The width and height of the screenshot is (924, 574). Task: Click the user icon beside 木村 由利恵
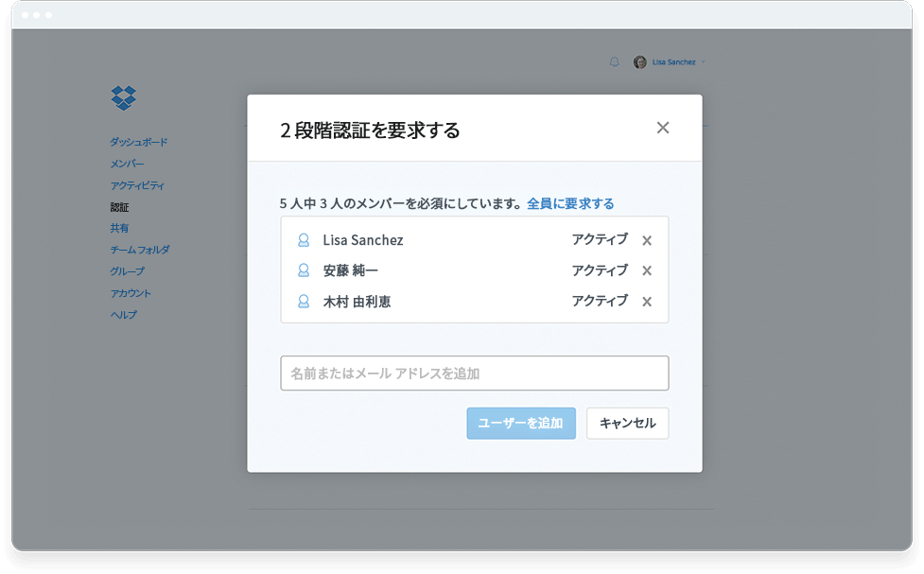click(302, 303)
